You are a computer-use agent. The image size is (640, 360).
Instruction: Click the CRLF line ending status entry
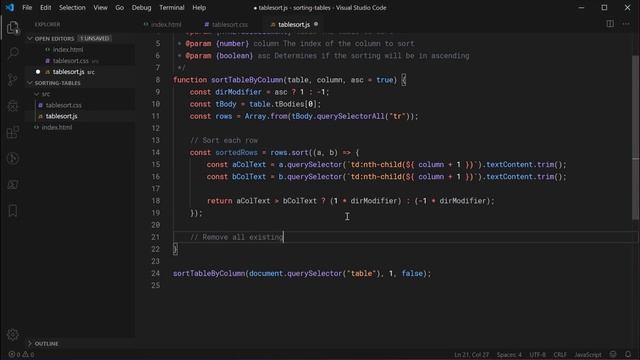pyautogui.click(x=560, y=354)
